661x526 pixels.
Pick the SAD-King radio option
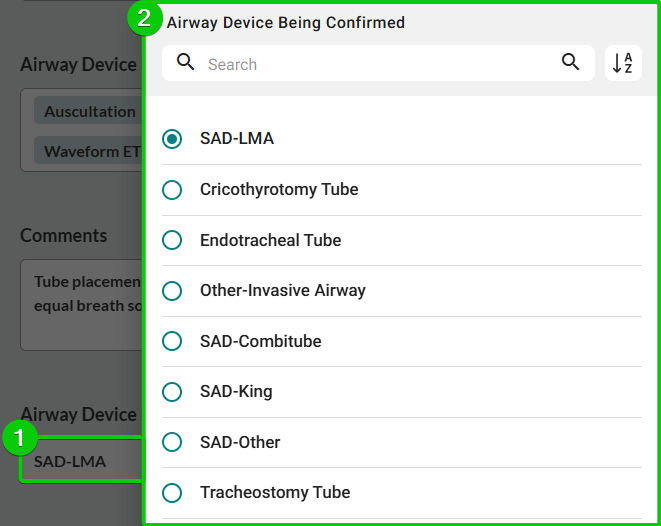[172, 392]
